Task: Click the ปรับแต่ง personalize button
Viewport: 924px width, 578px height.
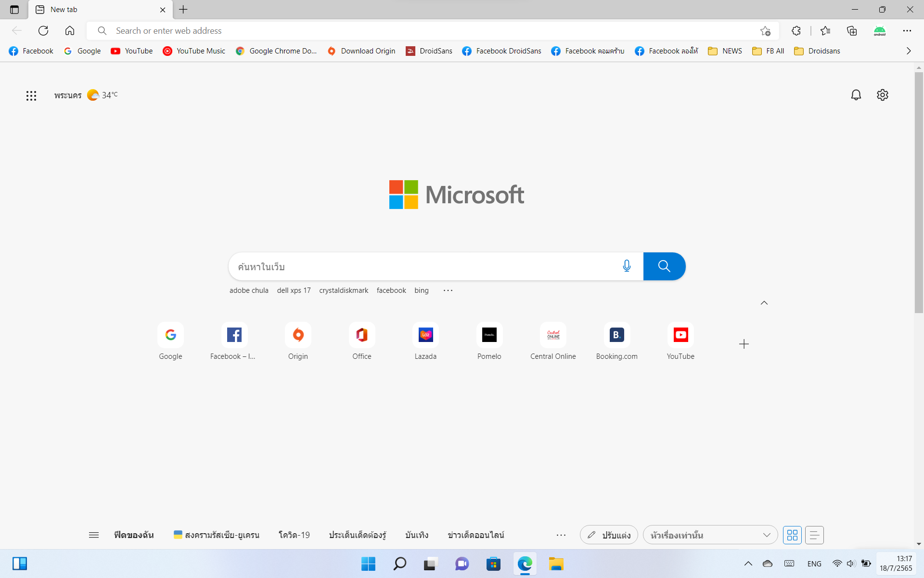Action: click(x=609, y=535)
